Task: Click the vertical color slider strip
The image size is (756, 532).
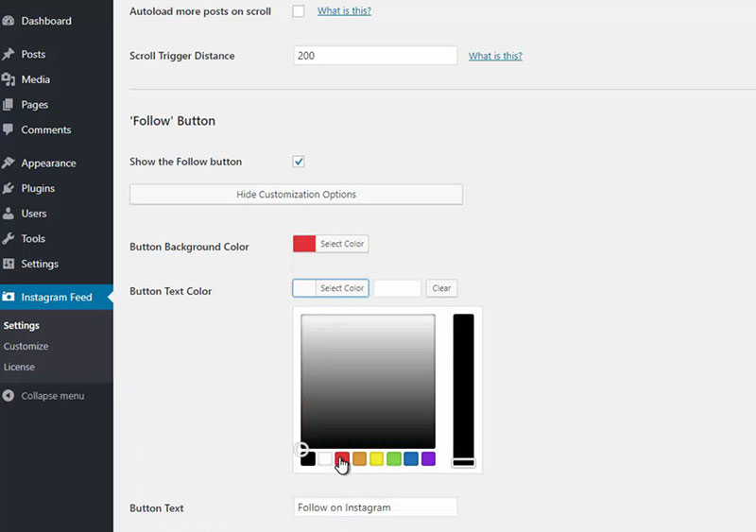Action: (x=463, y=389)
